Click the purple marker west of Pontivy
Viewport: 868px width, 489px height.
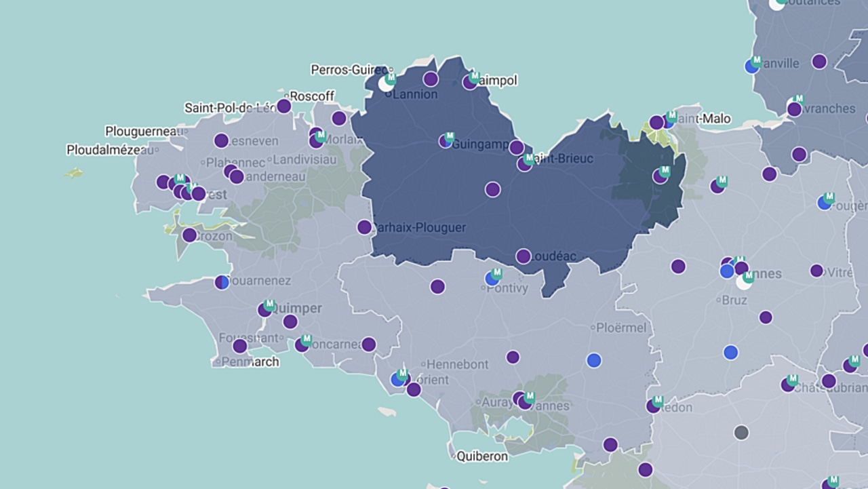click(x=437, y=287)
